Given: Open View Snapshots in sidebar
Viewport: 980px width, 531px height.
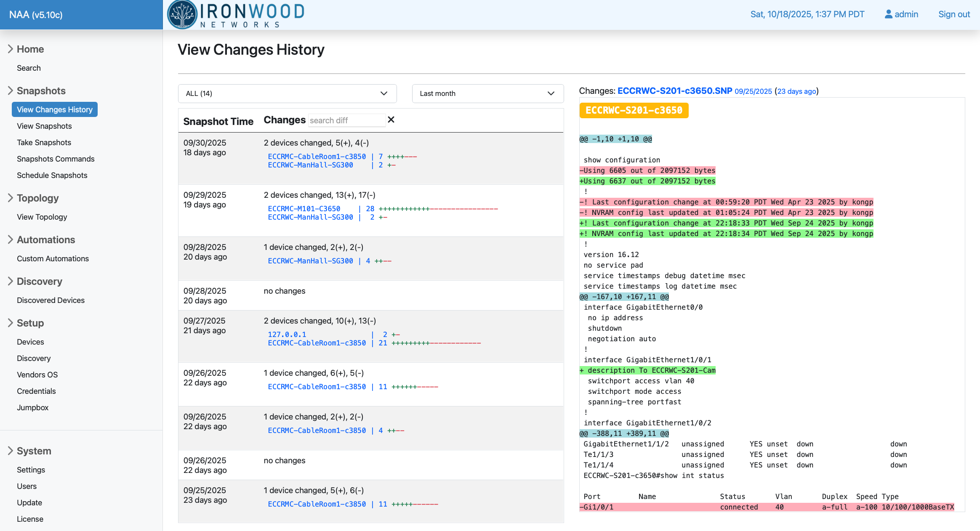Looking at the screenshot, I should tap(44, 126).
